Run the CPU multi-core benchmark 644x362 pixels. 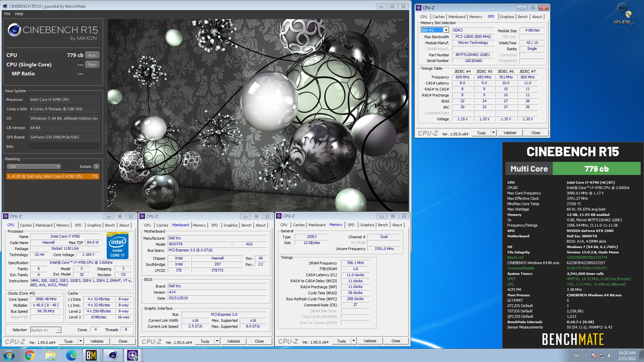coord(92,55)
